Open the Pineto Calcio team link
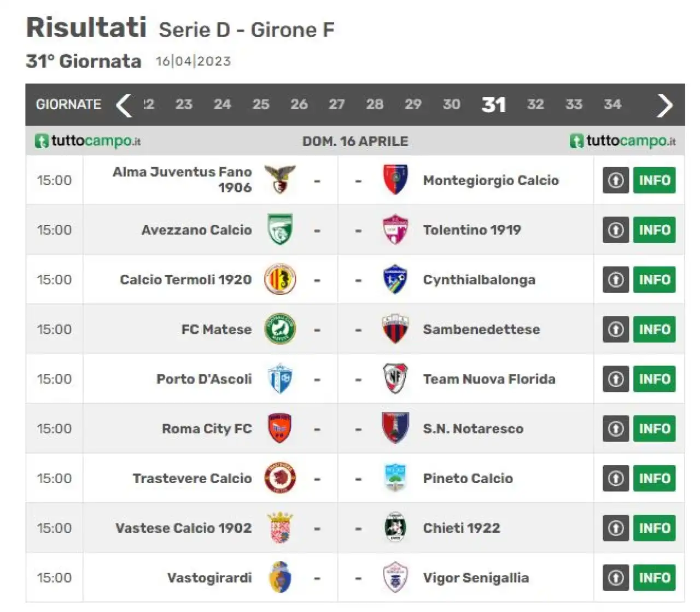 click(468, 479)
